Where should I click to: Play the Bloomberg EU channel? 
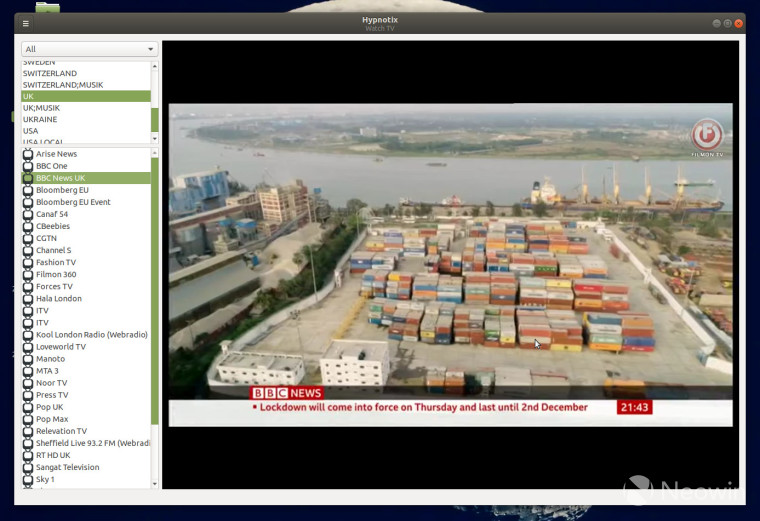tap(86, 190)
